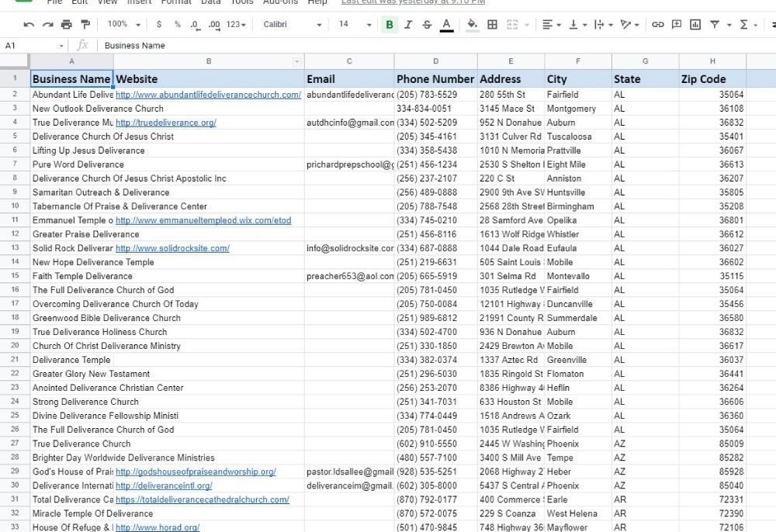Screen dimensions: 776x532
Task: Format cells as currency
Action: pyautogui.click(x=159, y=25)
